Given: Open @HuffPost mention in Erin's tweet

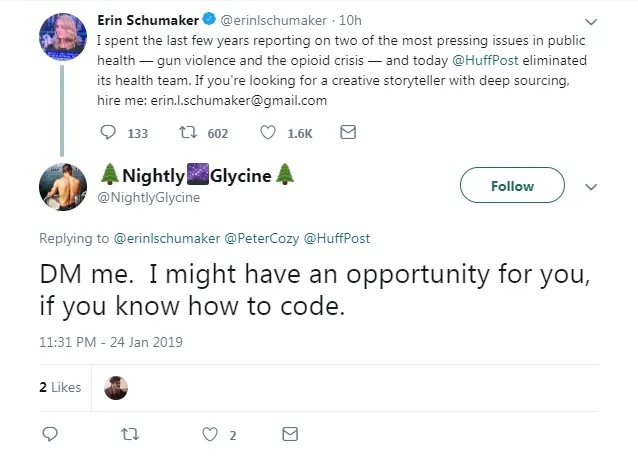Looking at the screenshot, I should (485, 60).
